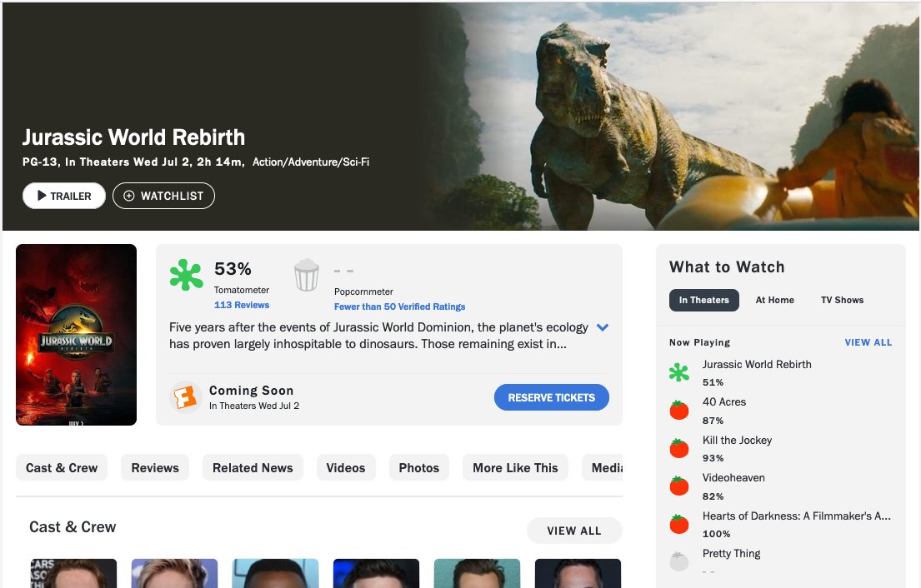Jump to the Cast & Crew section tab
The width and height of the screenshot is (921, 588).
point(62,468)
